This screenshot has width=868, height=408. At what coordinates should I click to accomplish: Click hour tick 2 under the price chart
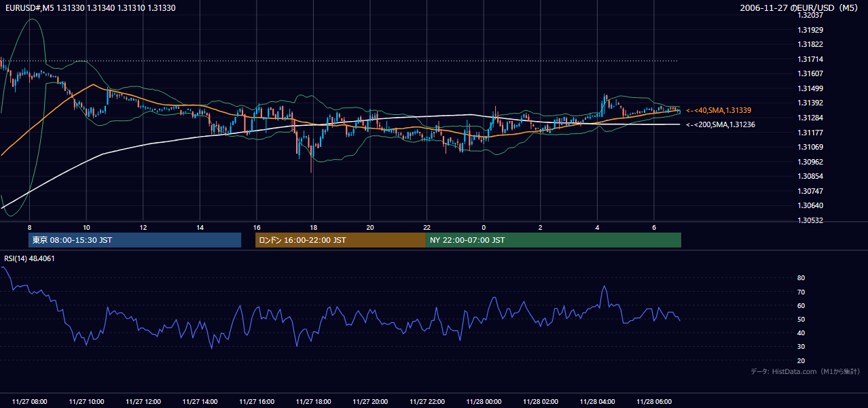point(540,227)
